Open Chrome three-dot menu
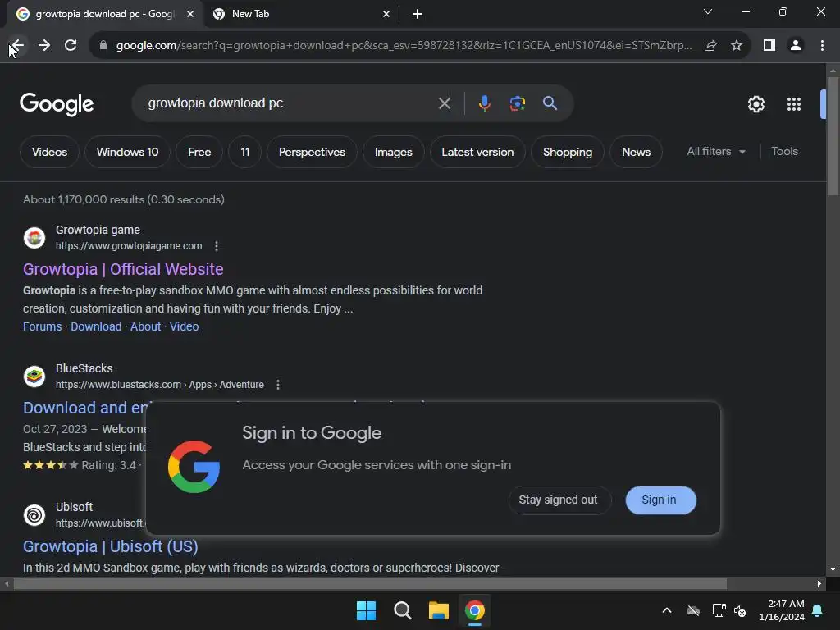Image resolution: width=840 pixels, height=630 pixels. click(822, 46)
